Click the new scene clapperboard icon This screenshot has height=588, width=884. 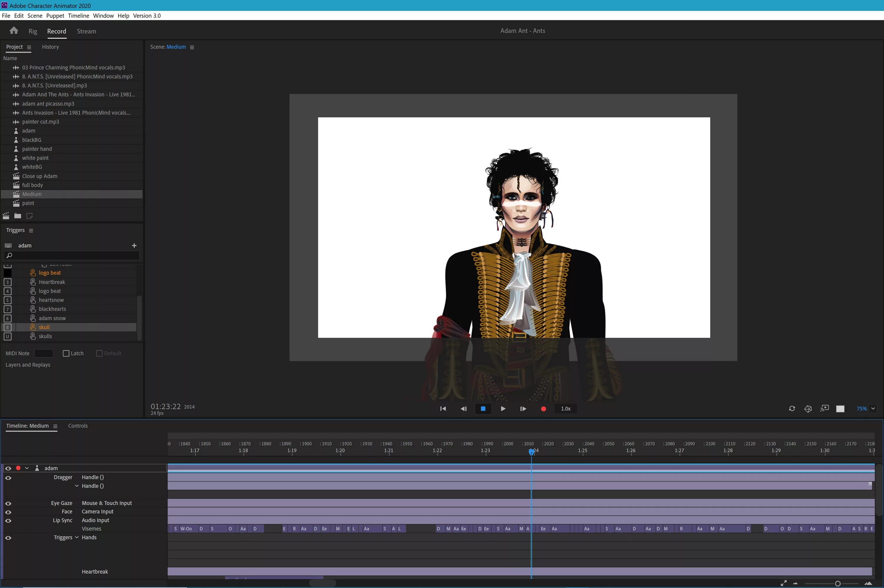[x=6, y=216]
